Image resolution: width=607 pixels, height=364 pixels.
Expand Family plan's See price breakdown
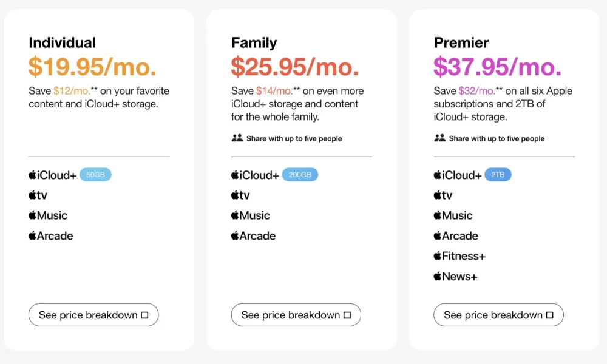(296, 315)
